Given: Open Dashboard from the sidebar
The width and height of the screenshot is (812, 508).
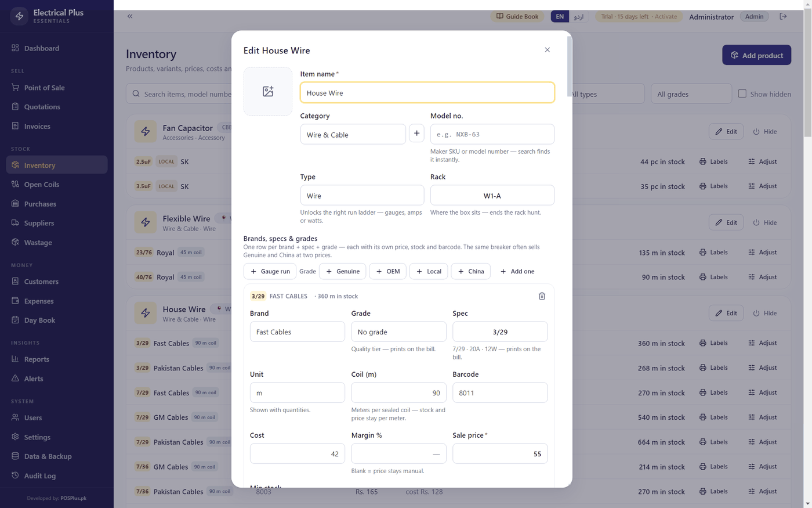Looking at the screenshot, I should tap(57, 48).
